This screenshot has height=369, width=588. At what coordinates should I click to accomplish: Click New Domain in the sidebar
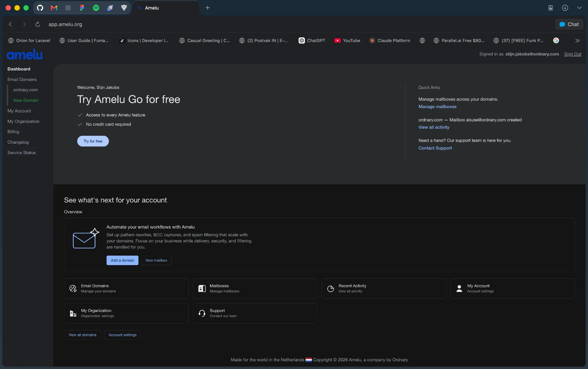(26, 100)
